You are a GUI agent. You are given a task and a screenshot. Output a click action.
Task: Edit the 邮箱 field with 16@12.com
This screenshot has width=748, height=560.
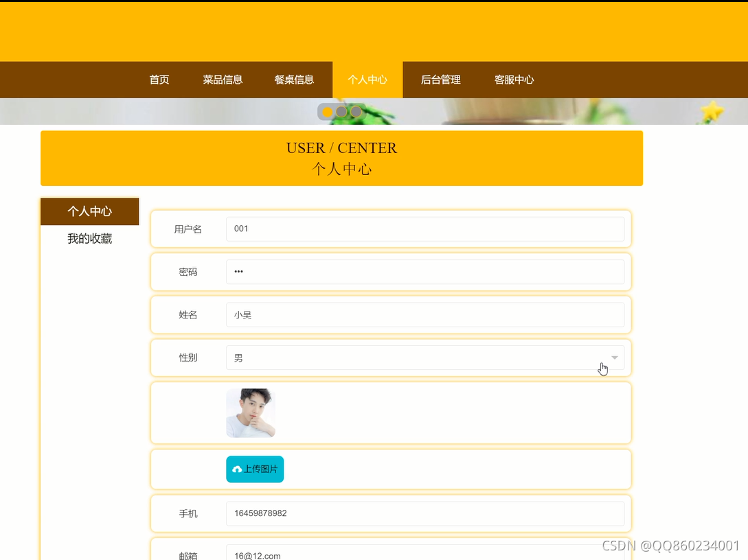425,553
